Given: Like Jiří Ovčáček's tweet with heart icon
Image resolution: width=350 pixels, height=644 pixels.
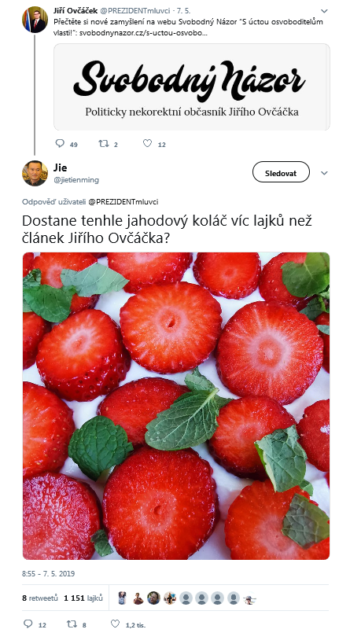Looking at the screenshot, I should [x=148, y=143].
